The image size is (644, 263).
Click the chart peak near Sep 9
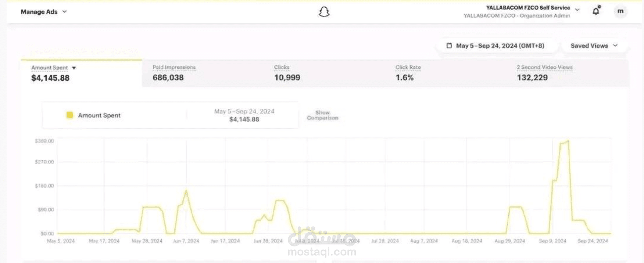pos(568,141)
